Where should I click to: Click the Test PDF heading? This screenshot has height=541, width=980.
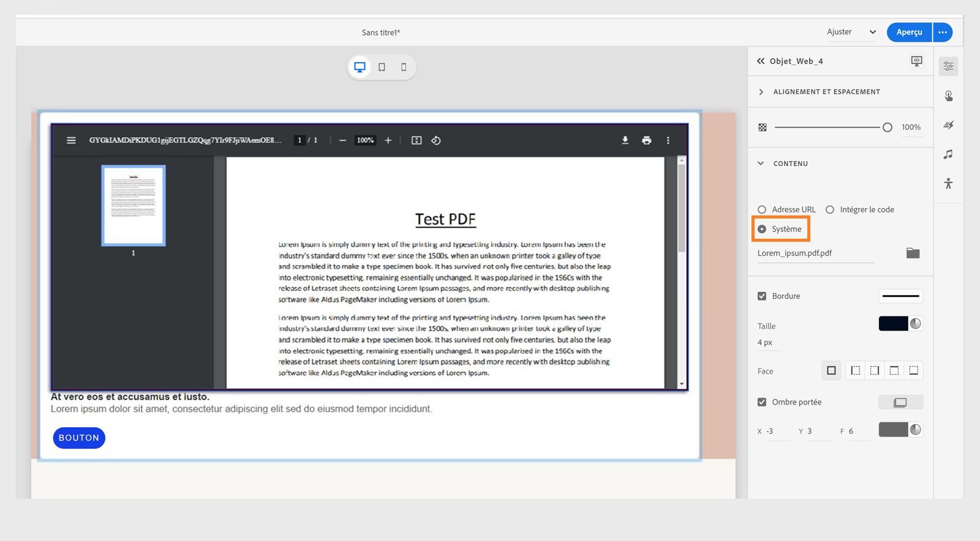coord(445,219)
